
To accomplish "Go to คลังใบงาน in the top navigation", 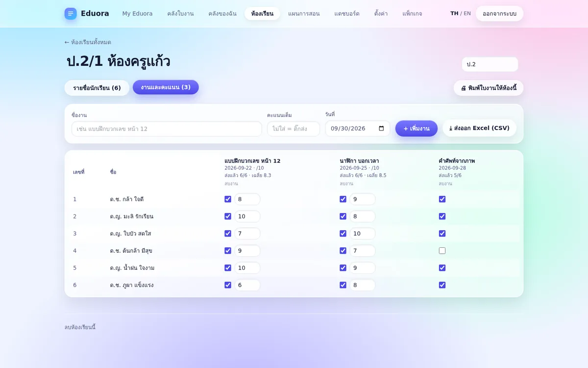I will click(x=180, y=14).
